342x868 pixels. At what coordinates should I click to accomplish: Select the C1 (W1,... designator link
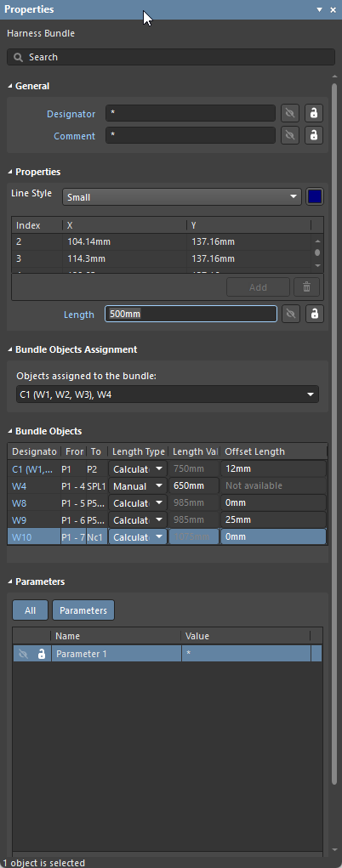pyautogui.click(x=34, y=469)
